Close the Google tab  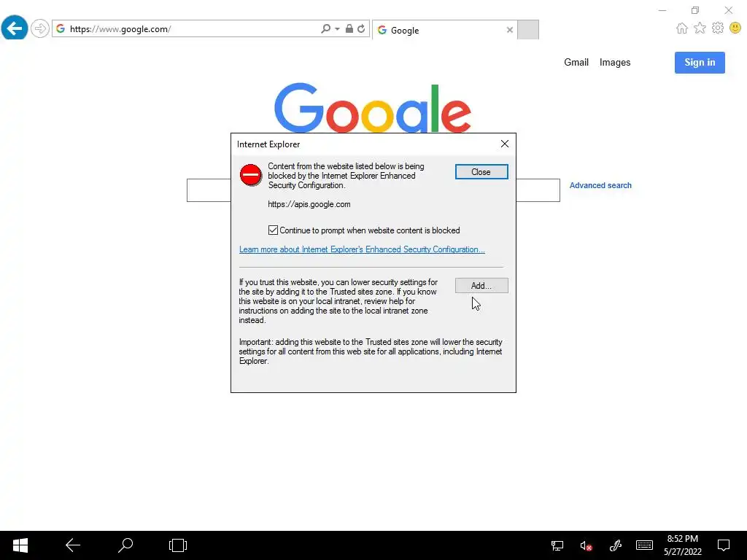point(510,30)
